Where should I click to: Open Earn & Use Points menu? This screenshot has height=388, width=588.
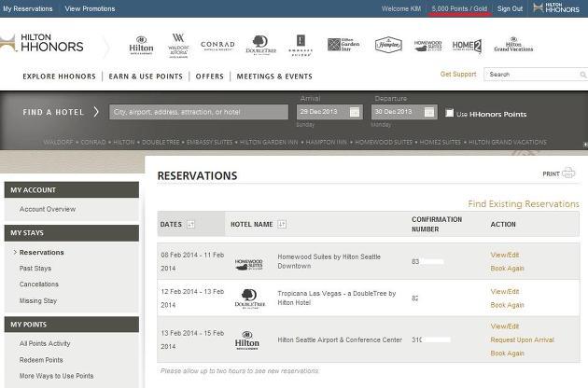coord(146,76)
